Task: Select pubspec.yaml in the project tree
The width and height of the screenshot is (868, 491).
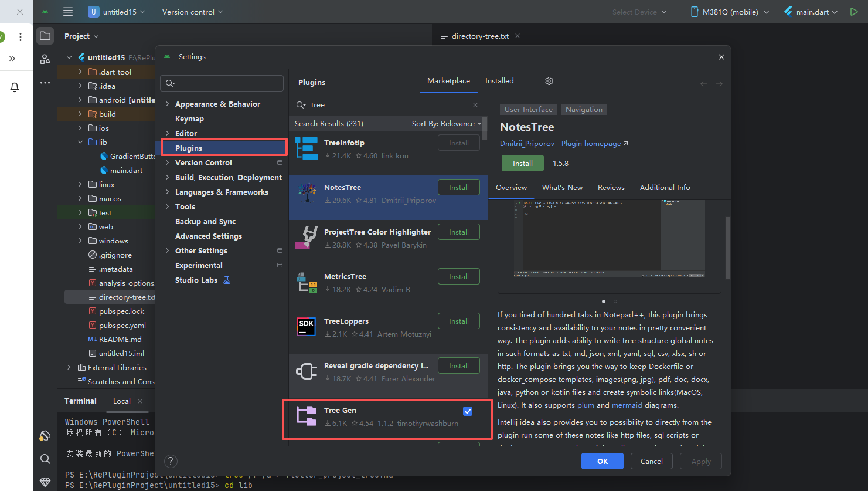Action: pos(122,325)
